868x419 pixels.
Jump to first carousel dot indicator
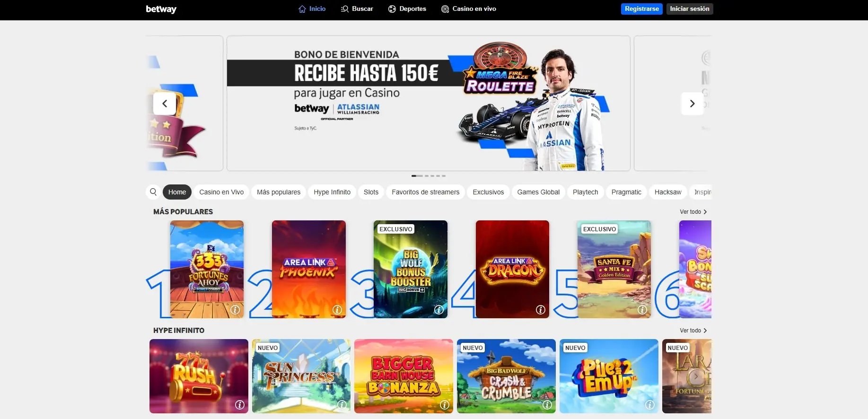click(417, 176)
